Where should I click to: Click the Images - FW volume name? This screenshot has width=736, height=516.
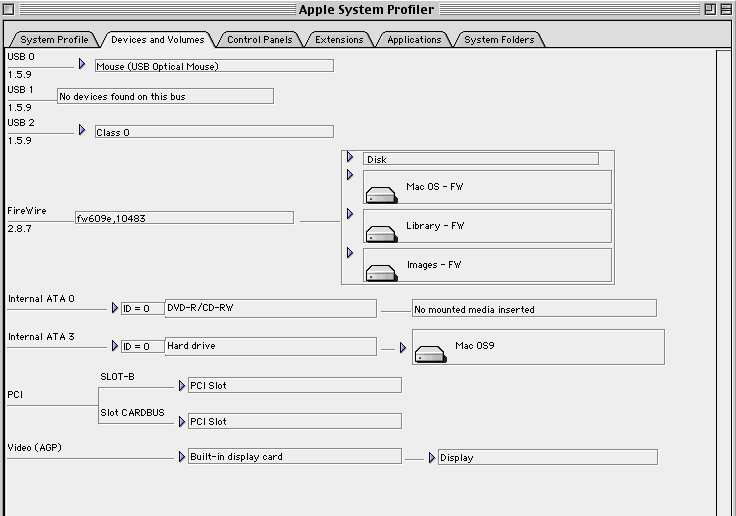[x=434, y=264]
